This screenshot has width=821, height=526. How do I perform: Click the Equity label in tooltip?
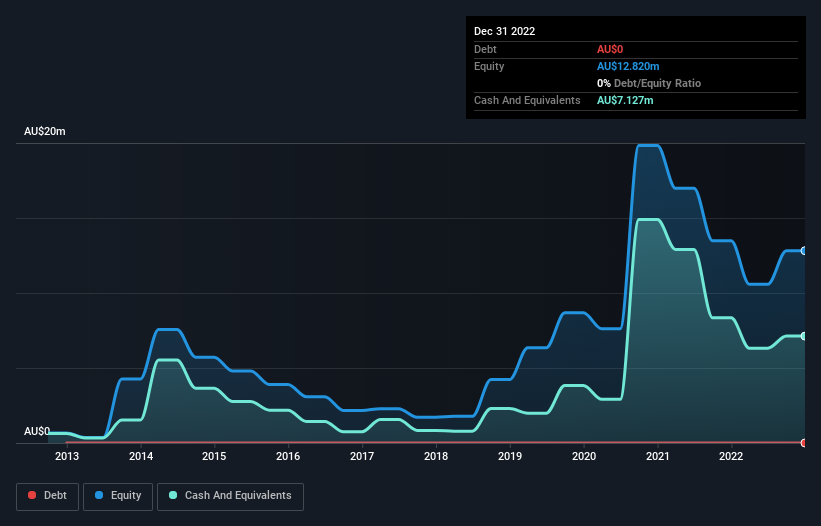[x=489, y=66]
